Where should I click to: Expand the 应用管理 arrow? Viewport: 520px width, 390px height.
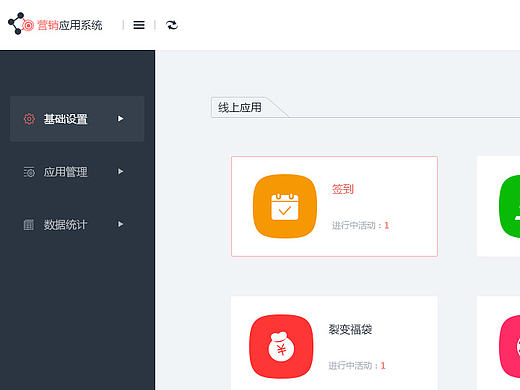121,172
